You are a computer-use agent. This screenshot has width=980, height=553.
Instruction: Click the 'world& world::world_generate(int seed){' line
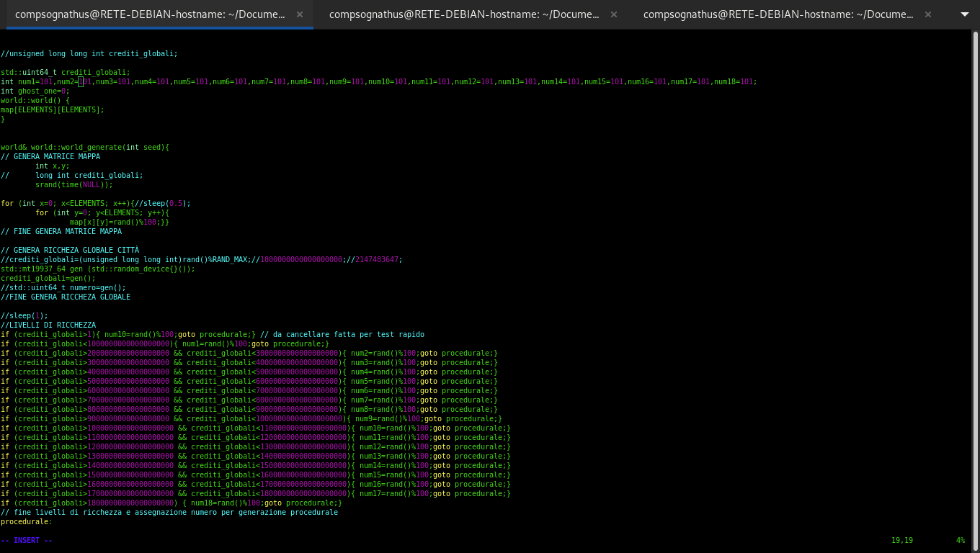tap(85, 147)
